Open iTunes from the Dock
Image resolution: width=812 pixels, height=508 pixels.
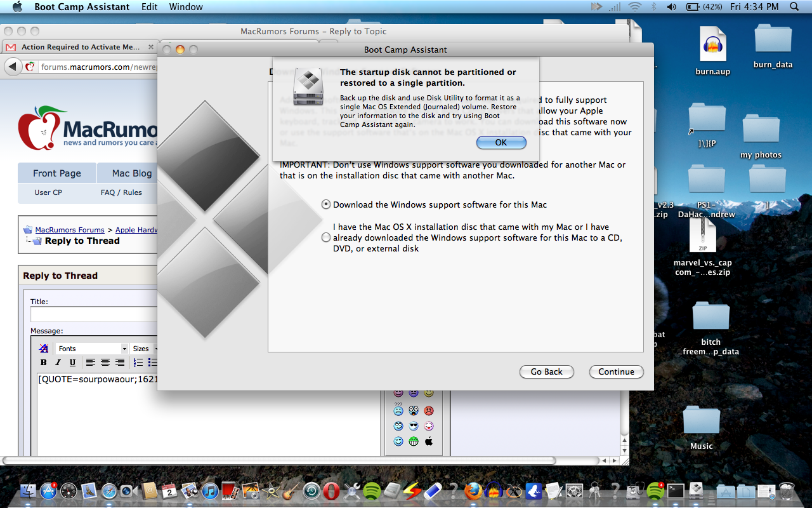pyautogui.click(x=210, y=491)
